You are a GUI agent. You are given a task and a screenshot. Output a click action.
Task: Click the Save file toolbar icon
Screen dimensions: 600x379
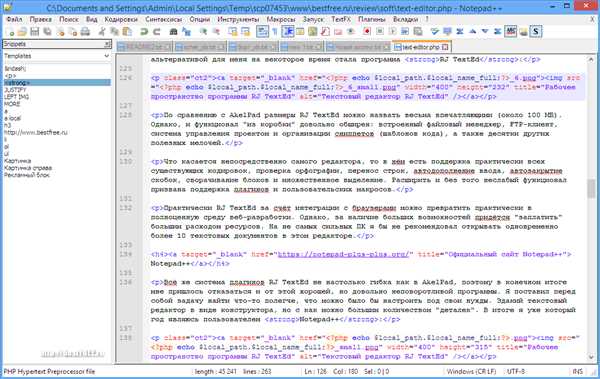(x=35, y=32)
